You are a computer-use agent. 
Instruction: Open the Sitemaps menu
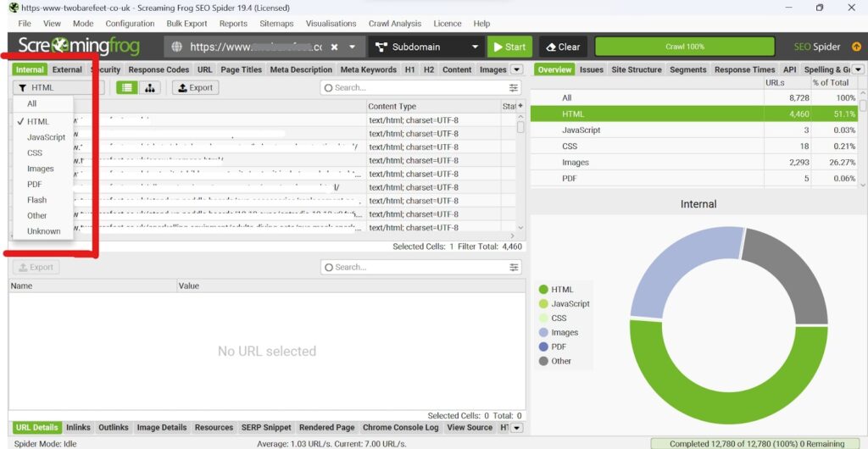[276, 24]
